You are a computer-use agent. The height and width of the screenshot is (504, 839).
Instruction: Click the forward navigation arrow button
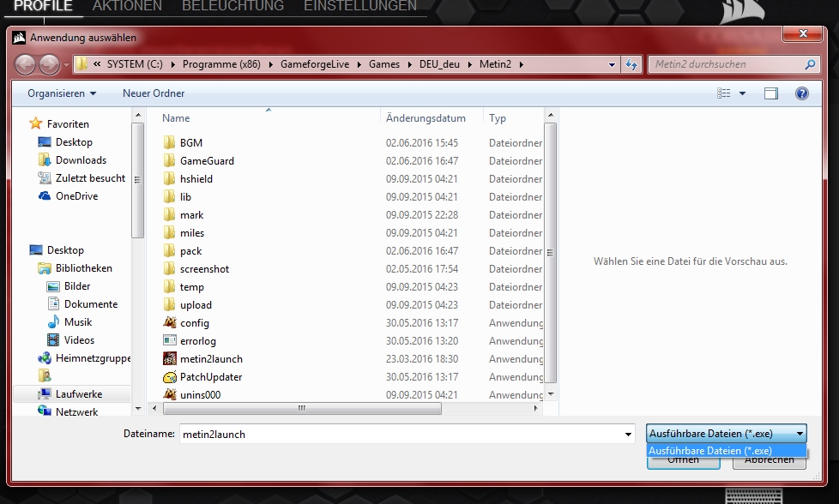point(49,64)
